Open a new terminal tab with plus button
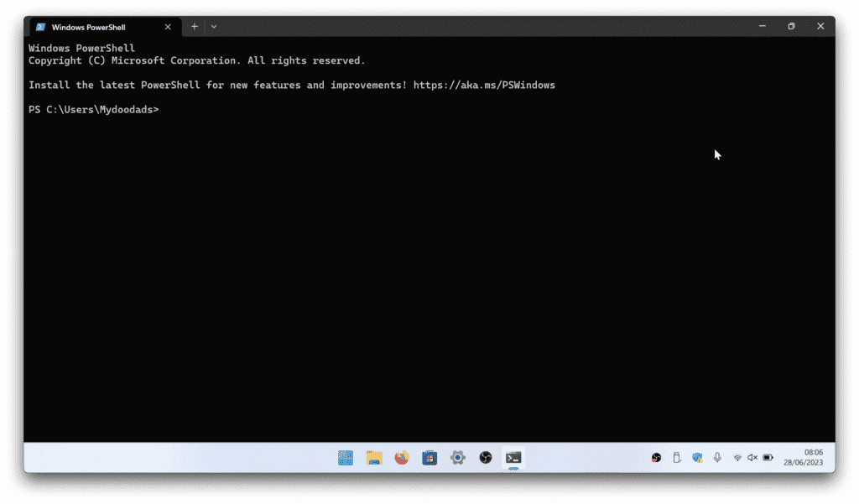 (195, 26)
